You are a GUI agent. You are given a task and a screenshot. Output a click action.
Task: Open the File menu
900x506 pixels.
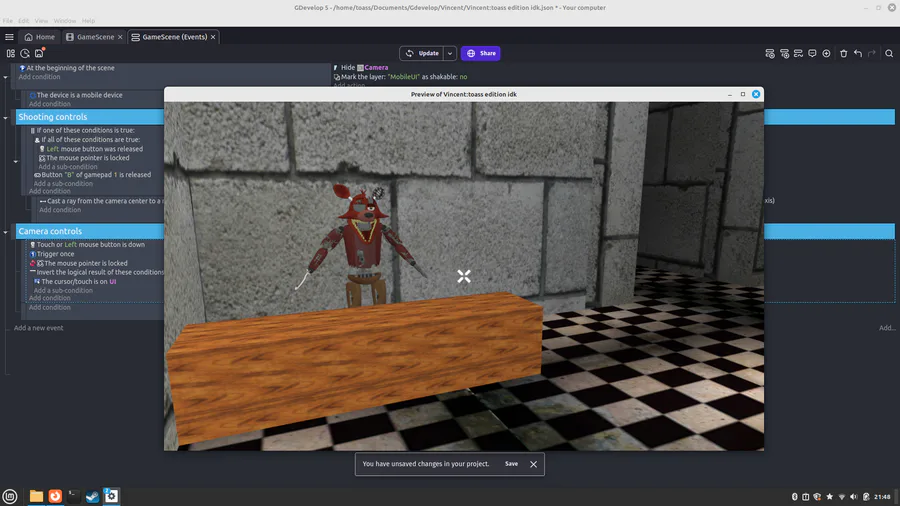[x=7, y=21]
